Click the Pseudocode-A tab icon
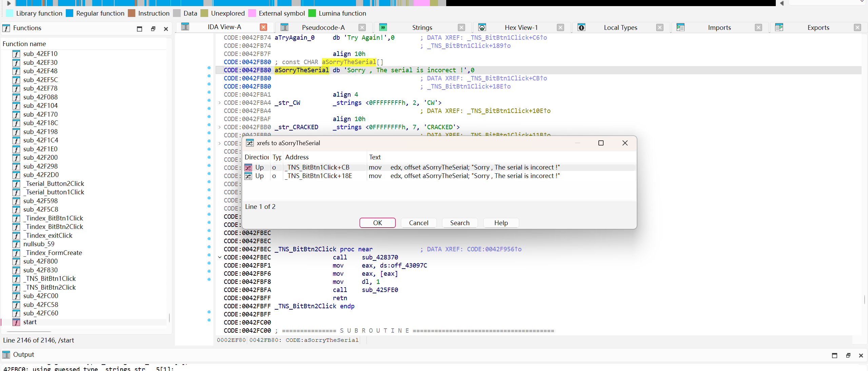This screenshot has height=371, width=868. point(284,27)
